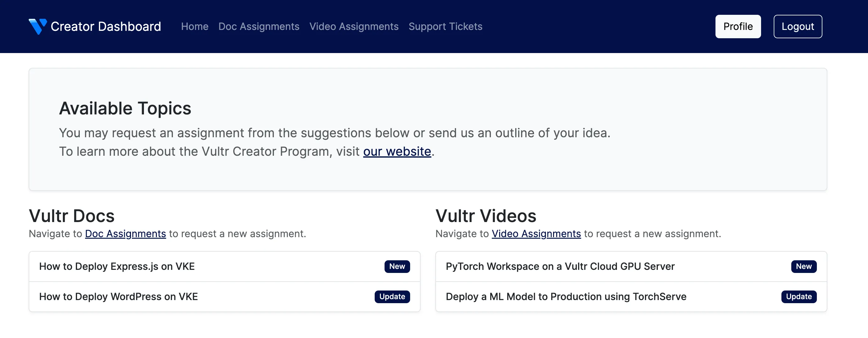Open Doc Assignments in the navbar
This screenshot has width=868, height=338.
259,26
